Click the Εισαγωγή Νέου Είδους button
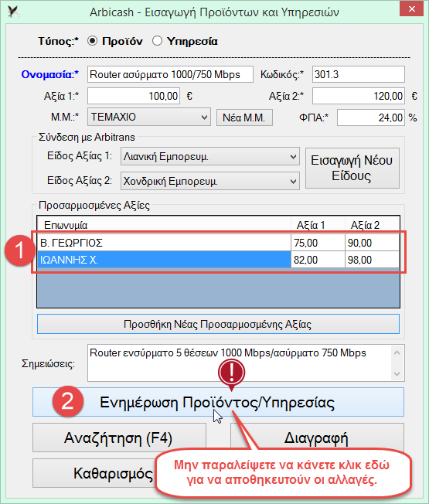 tap(352, 168)
